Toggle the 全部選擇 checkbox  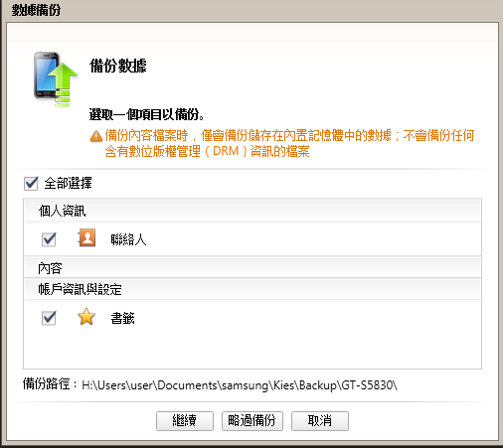tap(31, 183)
